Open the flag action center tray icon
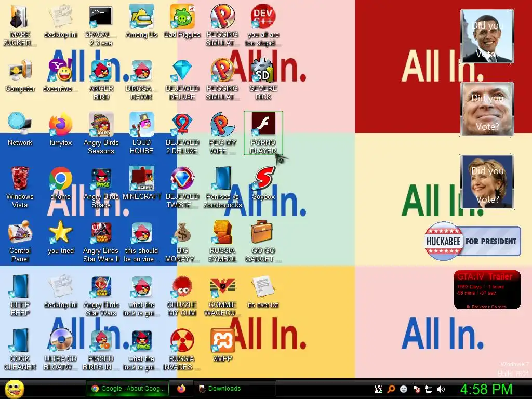The height and width of the screenshot is (399, 532). [416, 389]
